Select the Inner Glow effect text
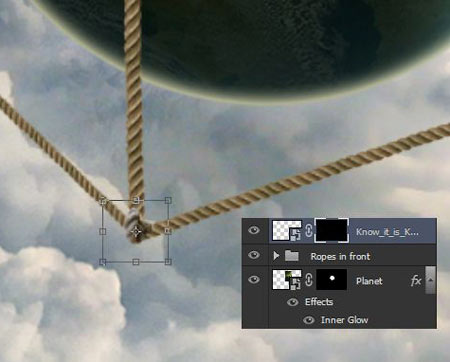This screenshot has width=450, height=362. [x=344, y=320]
